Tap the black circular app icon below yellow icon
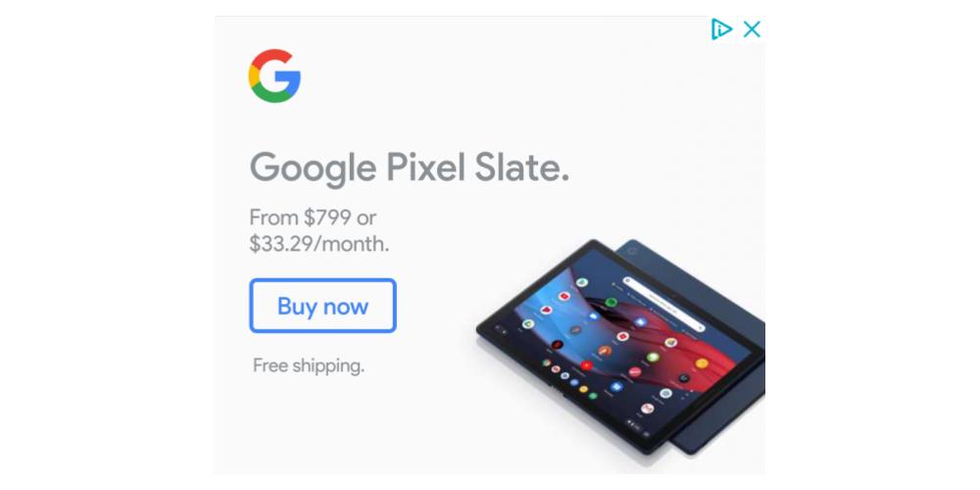The image size is (980, 490). pyautogui.click(x=684, y=378)
